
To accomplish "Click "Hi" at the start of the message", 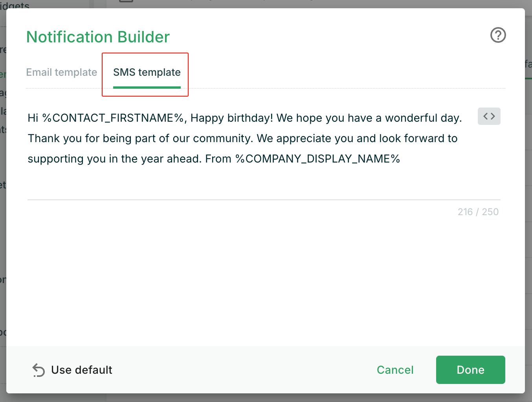I will 33,118.
